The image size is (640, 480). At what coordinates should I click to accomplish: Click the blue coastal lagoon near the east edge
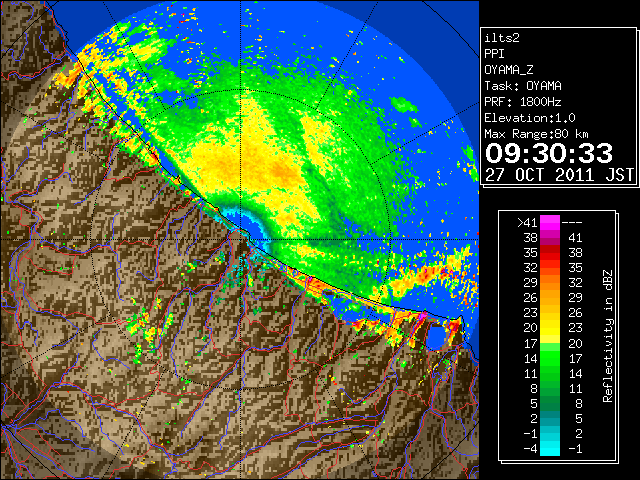point(437,336)
